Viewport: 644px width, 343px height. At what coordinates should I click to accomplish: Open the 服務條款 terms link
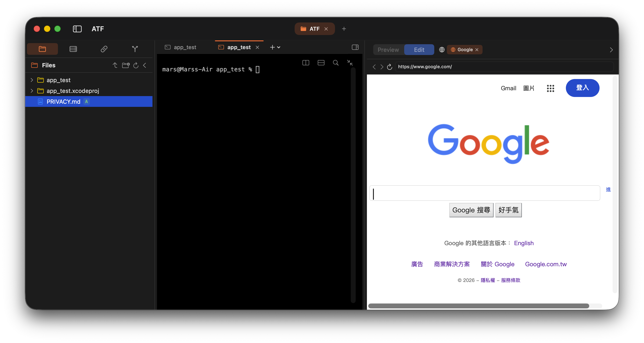click(x=510, y=280)
